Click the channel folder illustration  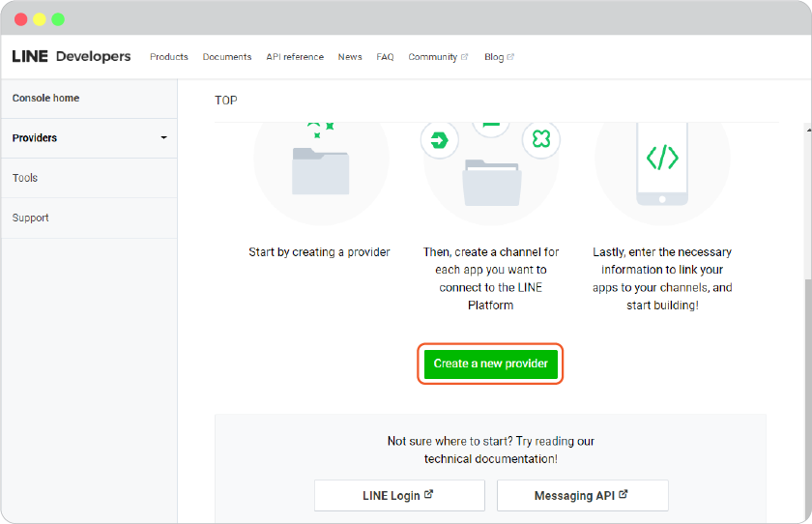492,183
